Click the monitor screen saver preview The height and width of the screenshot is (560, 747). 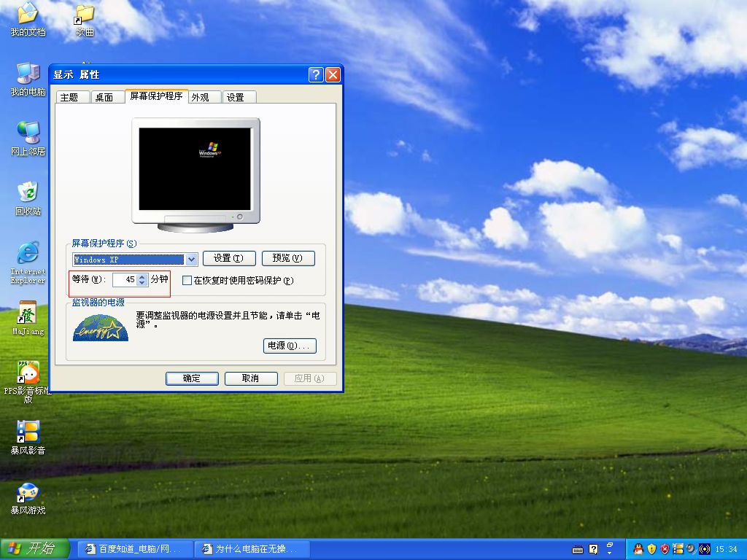(195, 169)
